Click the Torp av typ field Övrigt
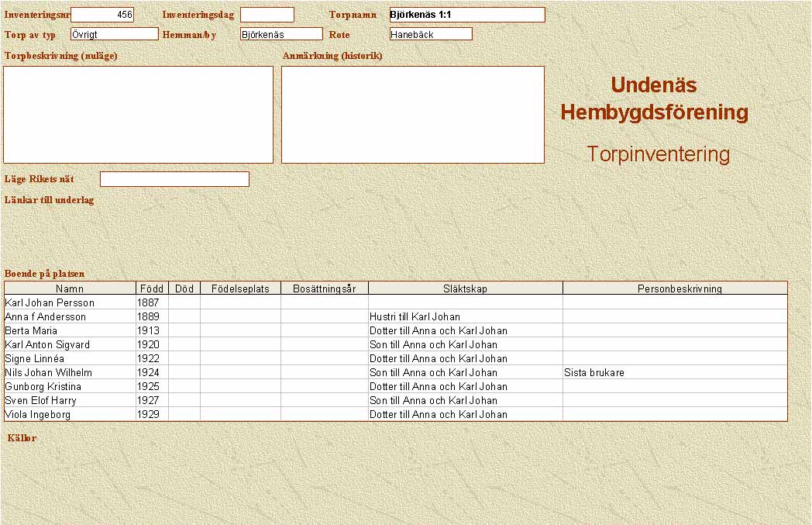Image resolution: width=812 pixels, height=525 pixels. point(114,34)
